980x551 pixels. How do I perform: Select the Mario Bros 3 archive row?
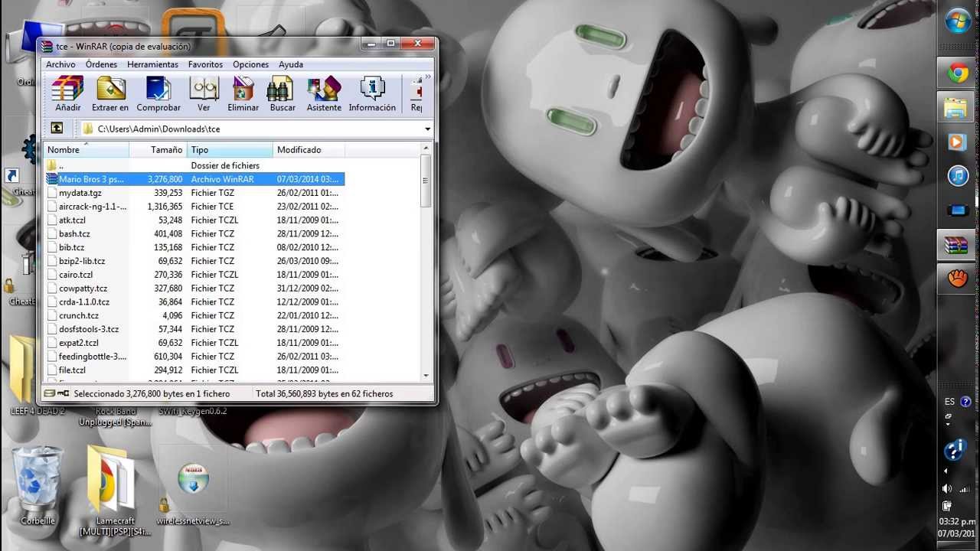pyautogui.click(x=194, y=179)
